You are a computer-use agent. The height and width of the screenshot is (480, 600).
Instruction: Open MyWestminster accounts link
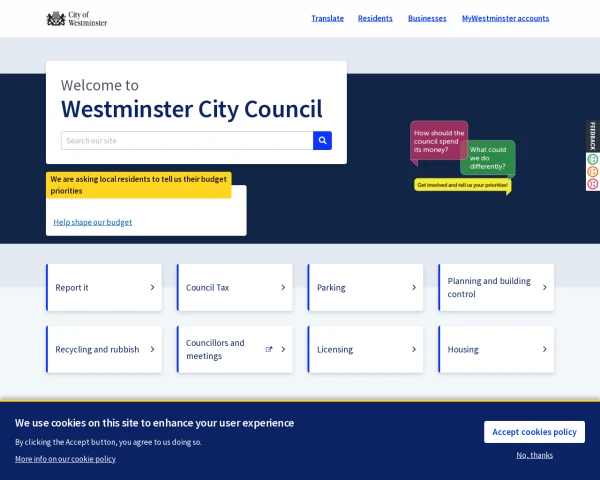(505, 18)
